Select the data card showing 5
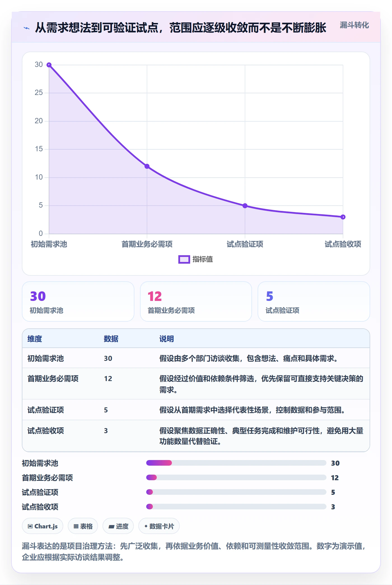Image resolution: width=392 pixels, height=585 pixels. 314,301
